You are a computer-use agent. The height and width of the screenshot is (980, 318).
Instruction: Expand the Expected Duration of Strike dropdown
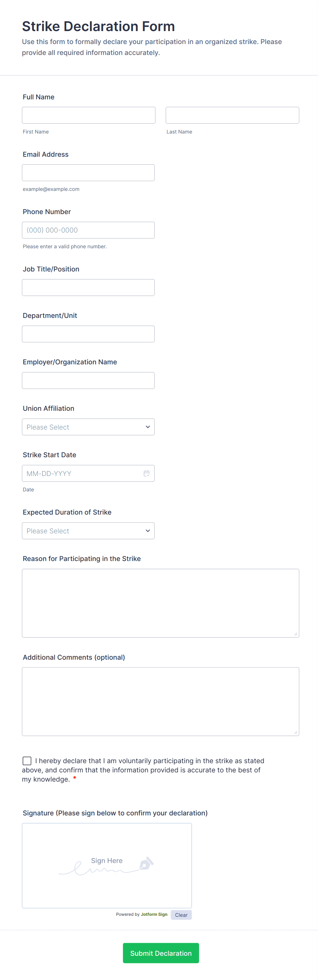pos(88,531)
